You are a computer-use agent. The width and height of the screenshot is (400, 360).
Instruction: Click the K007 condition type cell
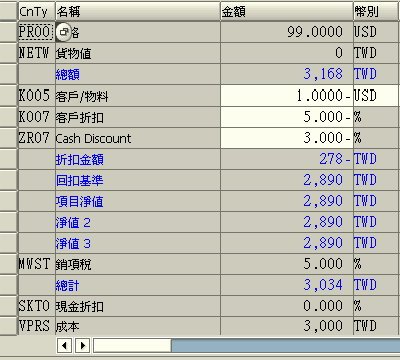36,117
